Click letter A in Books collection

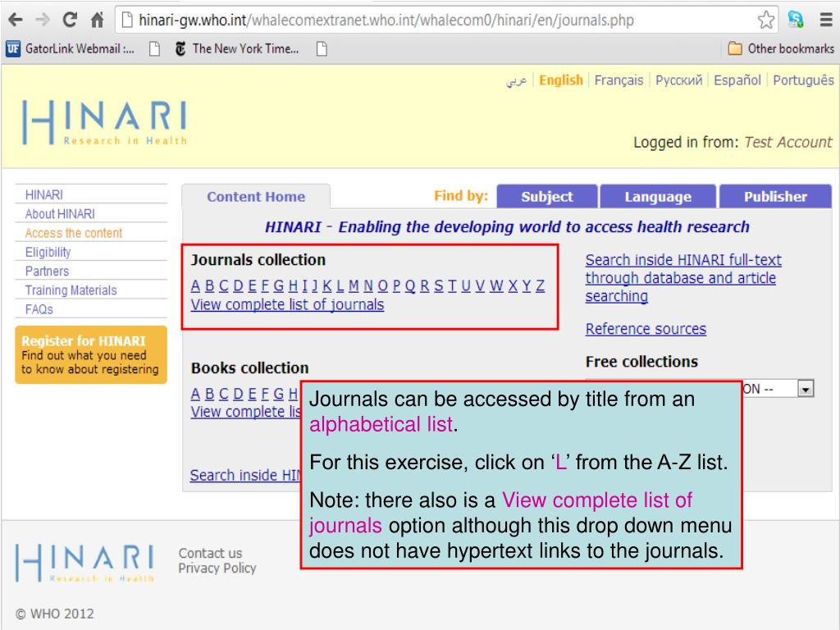pyautogui.click(x=195, y=395)
